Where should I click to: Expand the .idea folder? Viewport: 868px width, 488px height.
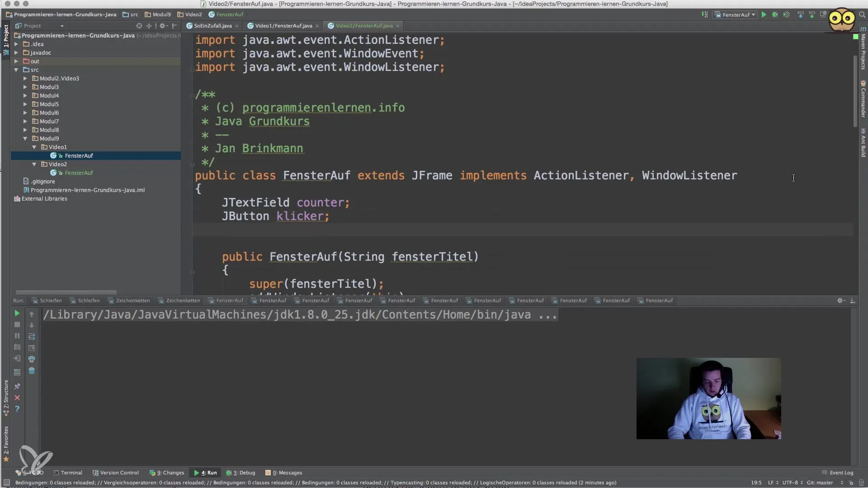coord(16,44)
